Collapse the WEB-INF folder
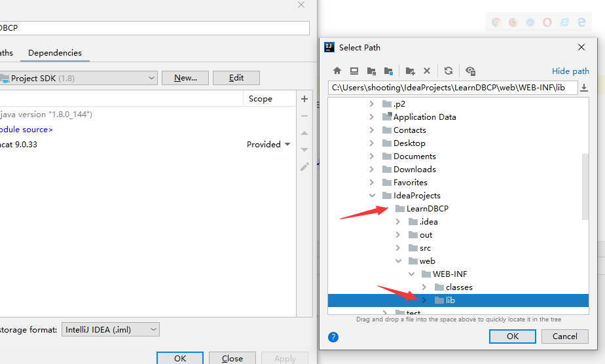This screenshot has height=364, width=605. tap(411, 274)
